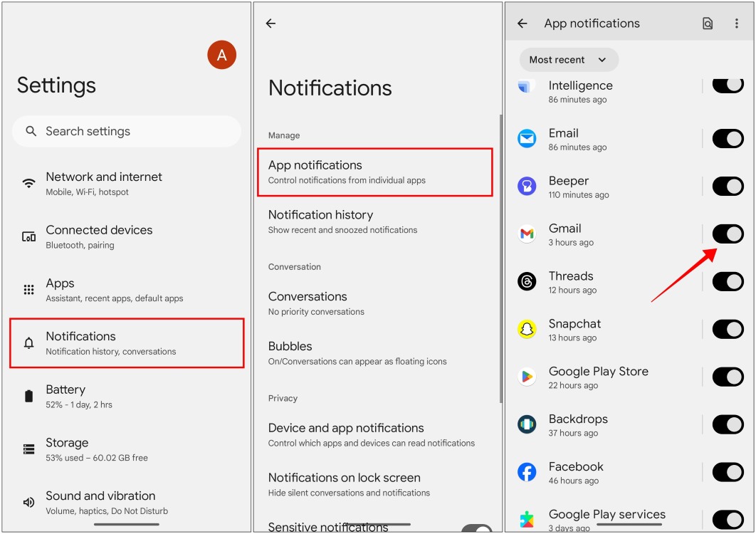The width and height of the screenshot is (756, 534).
Task: Disable the Gmail notifications toggle
Action: coord(728,234)
